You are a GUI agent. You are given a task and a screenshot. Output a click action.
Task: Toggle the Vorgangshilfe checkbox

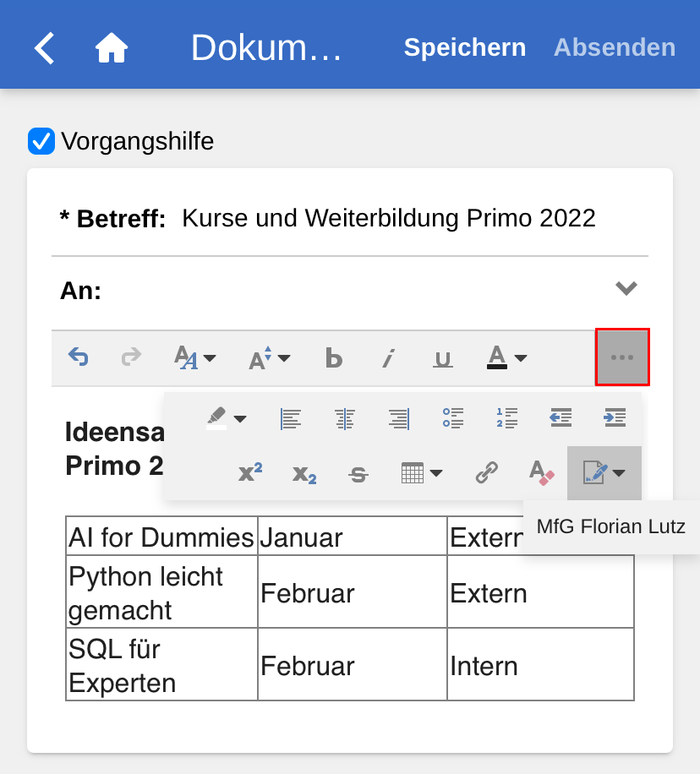(41, 141)
